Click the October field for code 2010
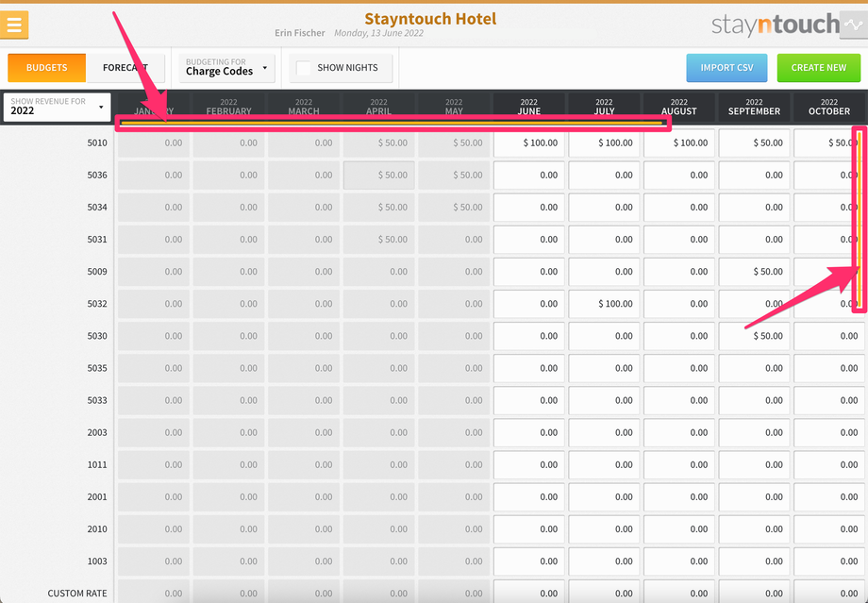 tap(829, 528)
